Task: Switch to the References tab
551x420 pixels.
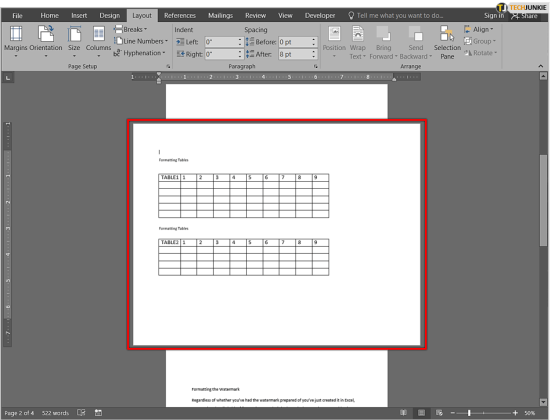Action: (180, 15)
